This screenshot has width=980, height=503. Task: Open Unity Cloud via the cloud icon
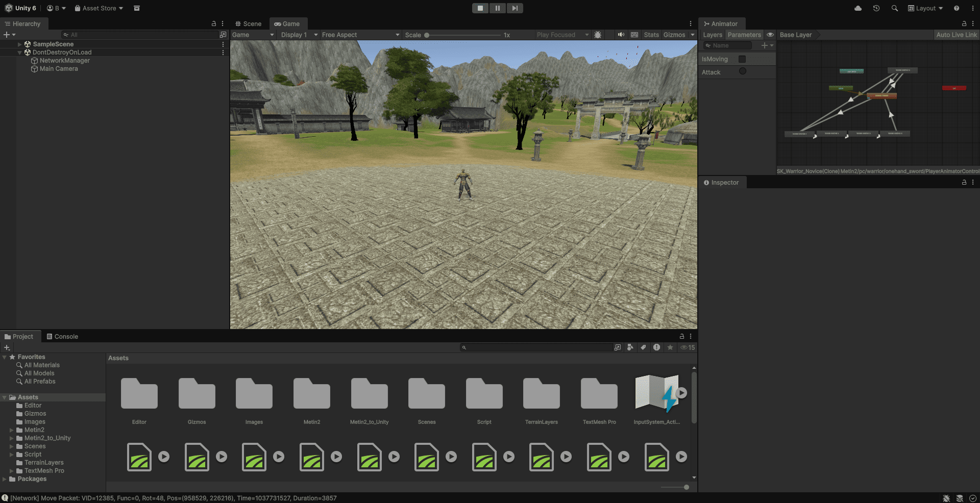click(x=858, y=8)
